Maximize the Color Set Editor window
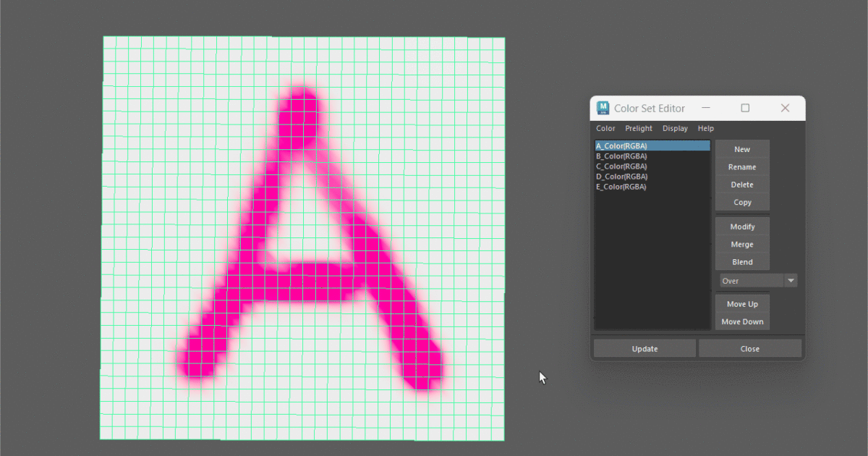Image resolution: width=868 pixels, height=456 pixels. coord(745,109)
